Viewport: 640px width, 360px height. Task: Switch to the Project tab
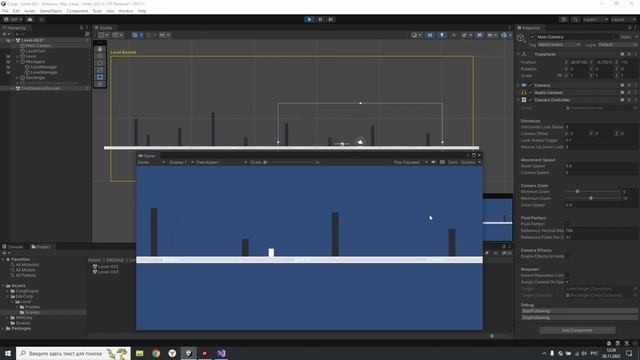(41, 247)
